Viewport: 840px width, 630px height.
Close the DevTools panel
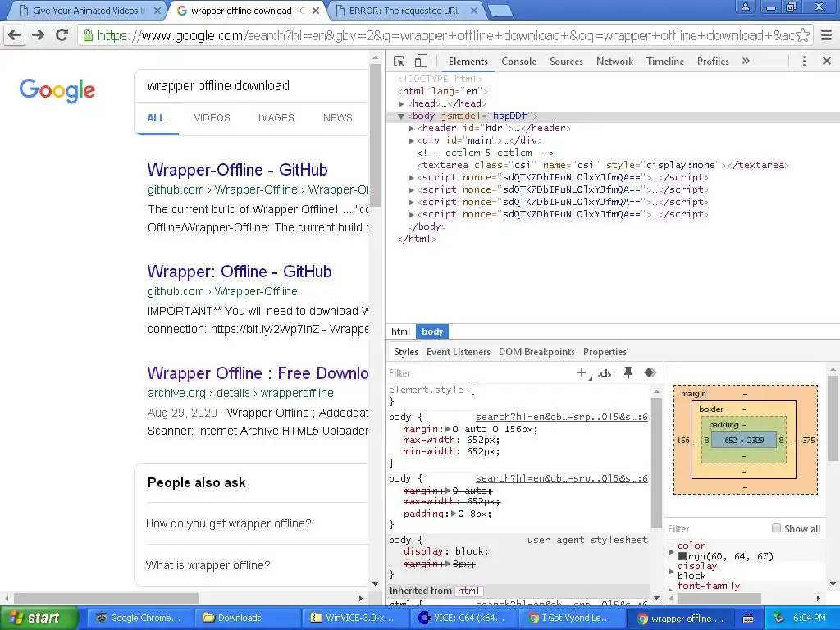point(827,61)
